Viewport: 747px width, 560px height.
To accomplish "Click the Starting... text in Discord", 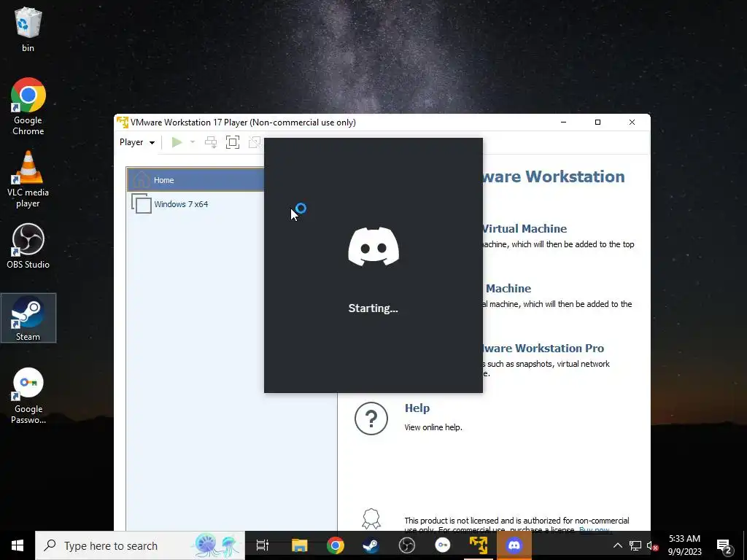I will pyautogui.click(x=373, y=308).
